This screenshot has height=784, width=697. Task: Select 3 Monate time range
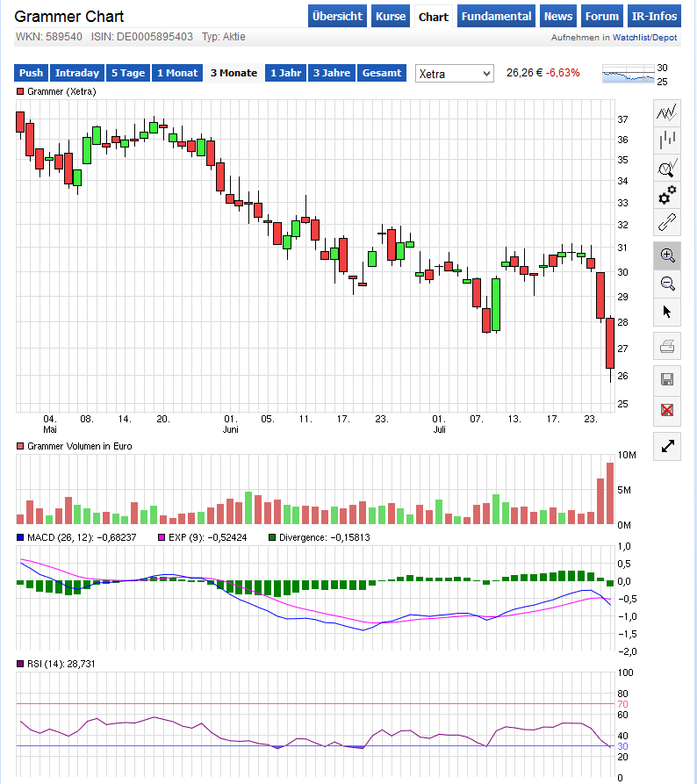point(234,73)
